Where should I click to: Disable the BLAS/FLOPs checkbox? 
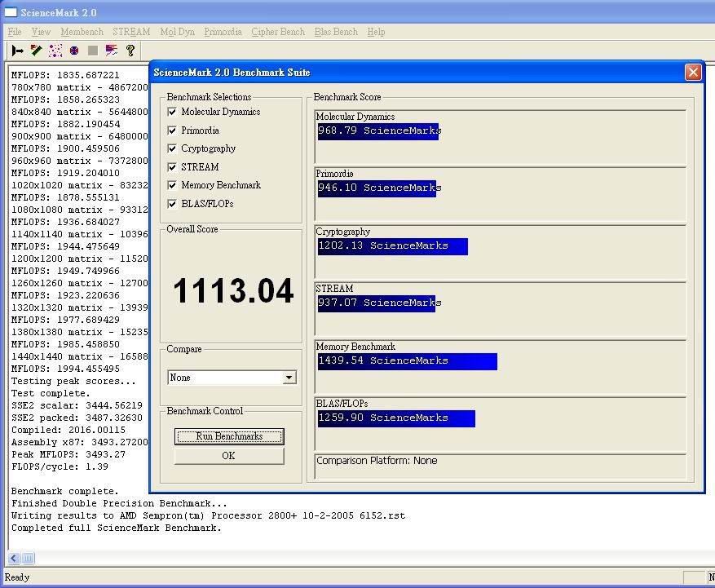[x=172, y=204]
